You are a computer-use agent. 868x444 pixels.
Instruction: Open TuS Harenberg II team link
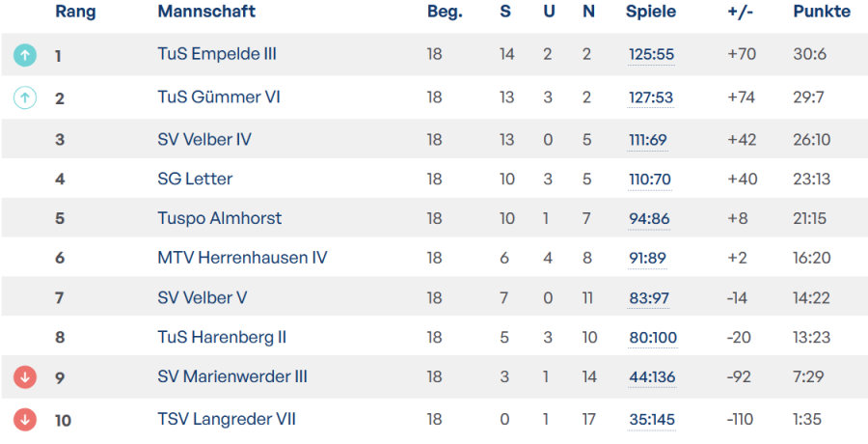(x=222, y=337)
